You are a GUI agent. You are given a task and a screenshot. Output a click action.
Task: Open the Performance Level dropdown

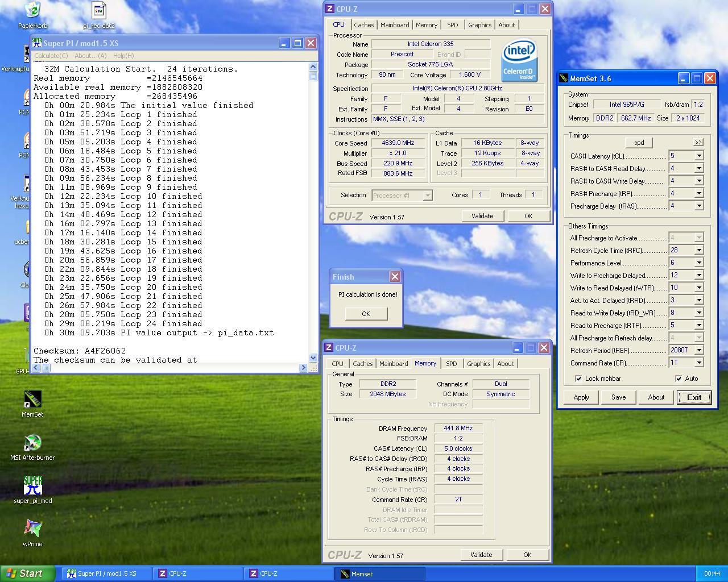click(699, 263)
